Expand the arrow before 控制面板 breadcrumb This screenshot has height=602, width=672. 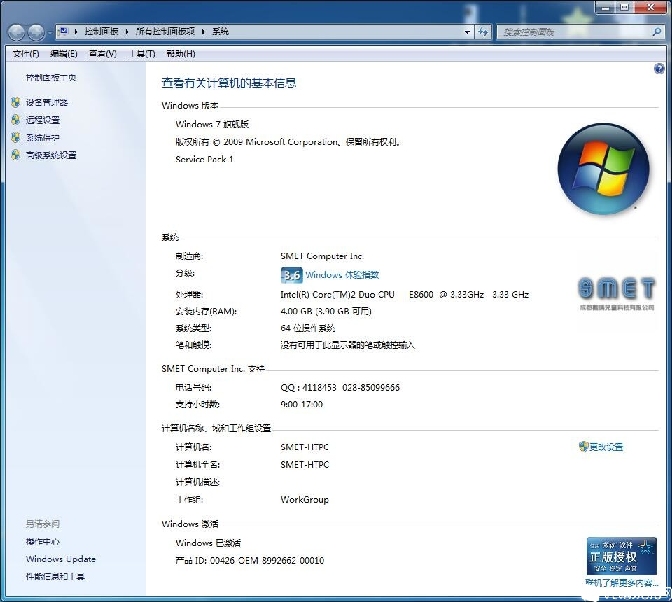(76, 32)
